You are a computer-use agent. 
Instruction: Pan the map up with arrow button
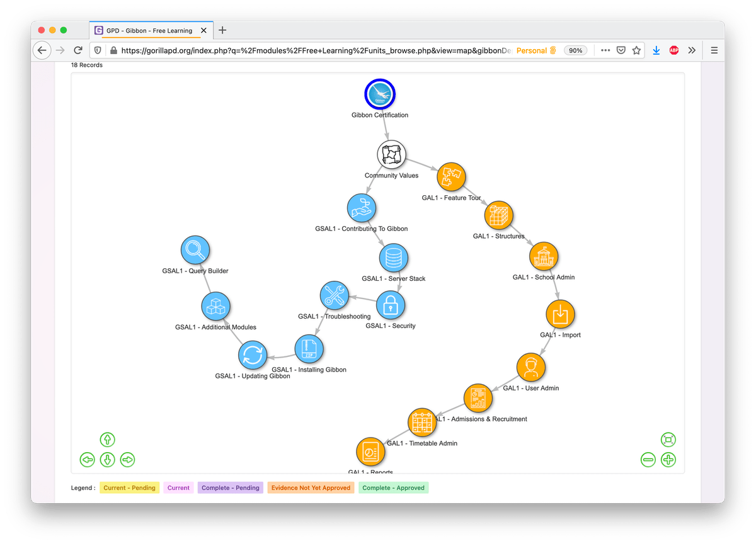[108, 439]
